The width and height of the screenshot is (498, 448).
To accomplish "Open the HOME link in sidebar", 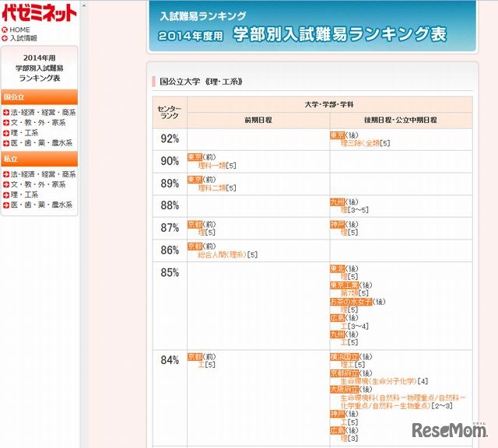I will click(20, 30).
